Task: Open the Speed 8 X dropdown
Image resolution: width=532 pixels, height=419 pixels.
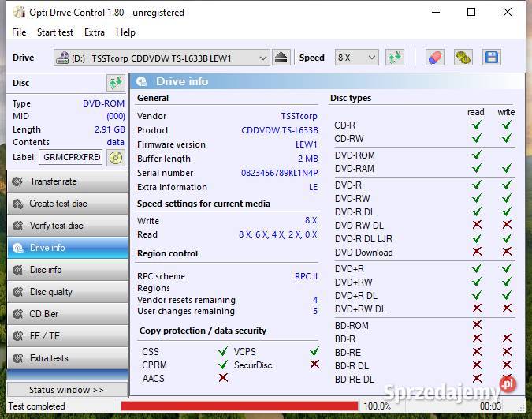Action: 356,58
